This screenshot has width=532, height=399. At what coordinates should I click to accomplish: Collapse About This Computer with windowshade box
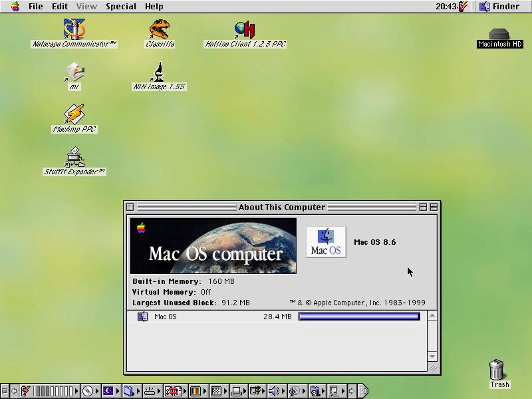point(434,207)
